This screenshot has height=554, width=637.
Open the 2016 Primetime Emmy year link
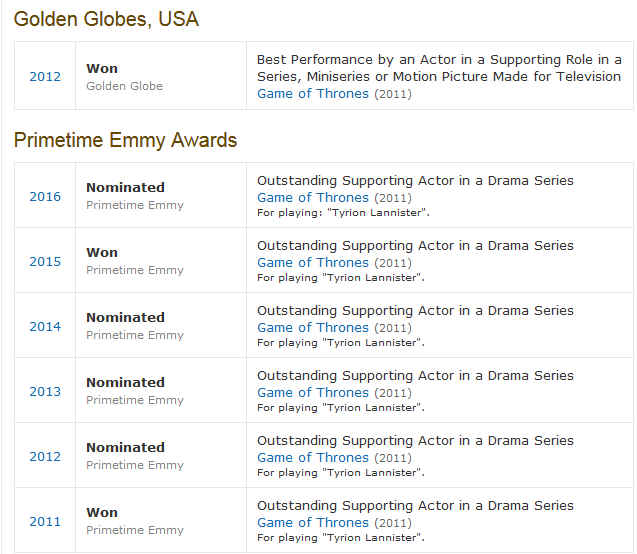45,197
